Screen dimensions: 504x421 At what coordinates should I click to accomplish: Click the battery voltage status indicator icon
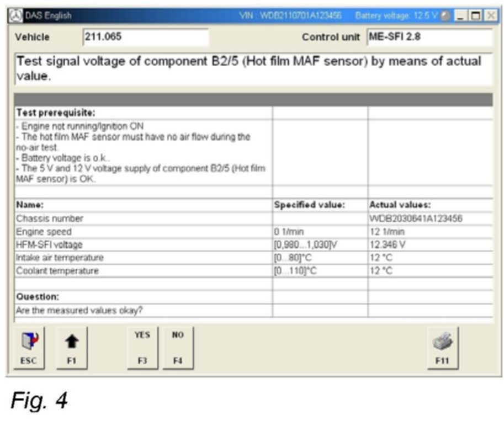point(445,16)
